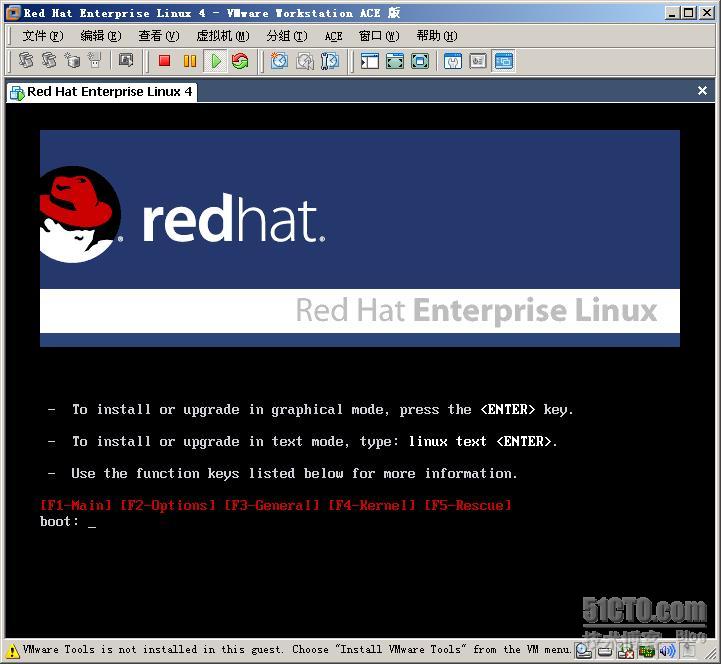The width and height of the screenshot is (721, 664).
Task: Click the [F4-Kernel] red text
Action: tap(372, 505)
